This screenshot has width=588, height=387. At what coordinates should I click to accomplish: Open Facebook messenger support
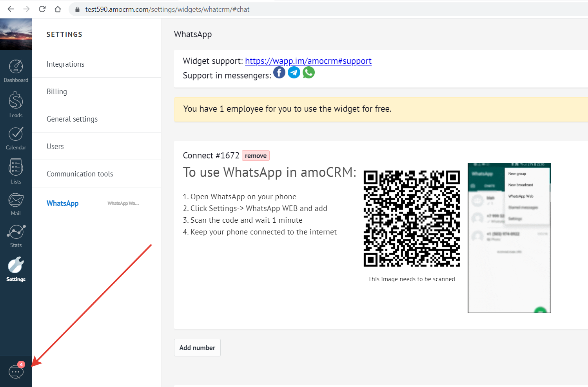(279, 73)
